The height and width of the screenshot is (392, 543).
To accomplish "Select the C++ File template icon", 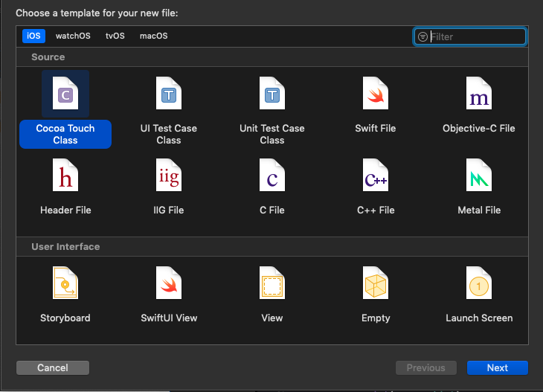I will tap(376, 175).
